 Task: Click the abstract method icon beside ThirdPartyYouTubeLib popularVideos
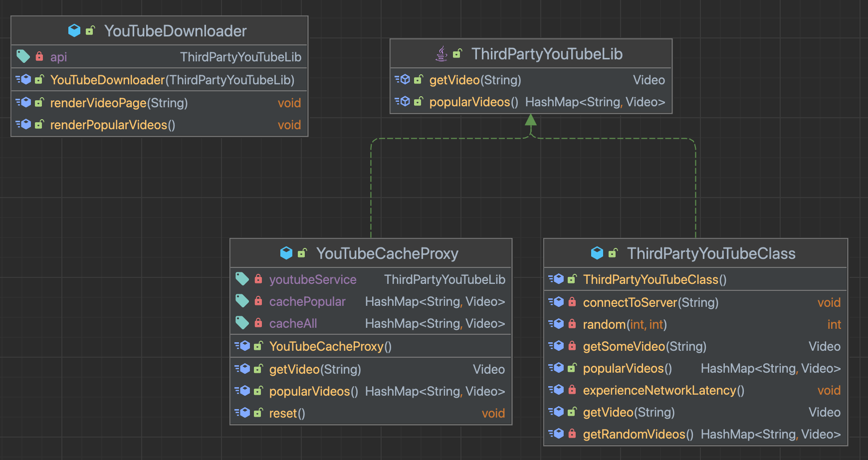403,101
